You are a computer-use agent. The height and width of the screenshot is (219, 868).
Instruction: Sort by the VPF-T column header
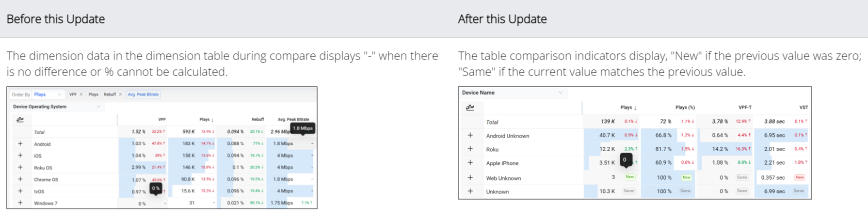pyautogui.click(x=744, y=108)
